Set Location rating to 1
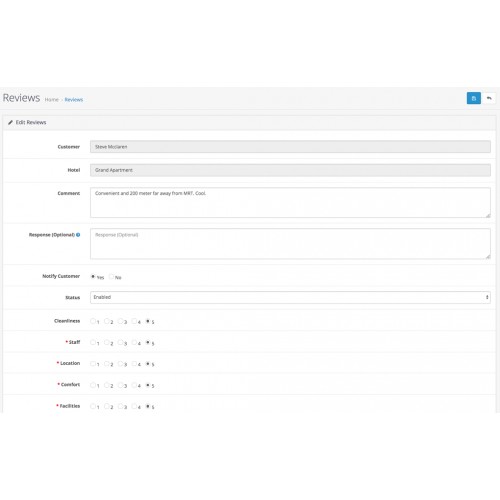The height and width of the screenshot is (500, 500). coord(93,363)
